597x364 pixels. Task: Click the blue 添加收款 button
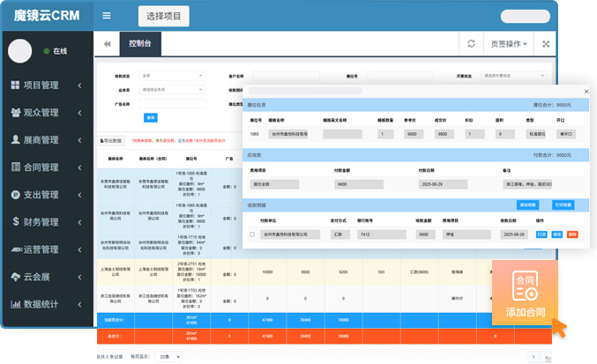pyautogui.click(x=527, y=204)
